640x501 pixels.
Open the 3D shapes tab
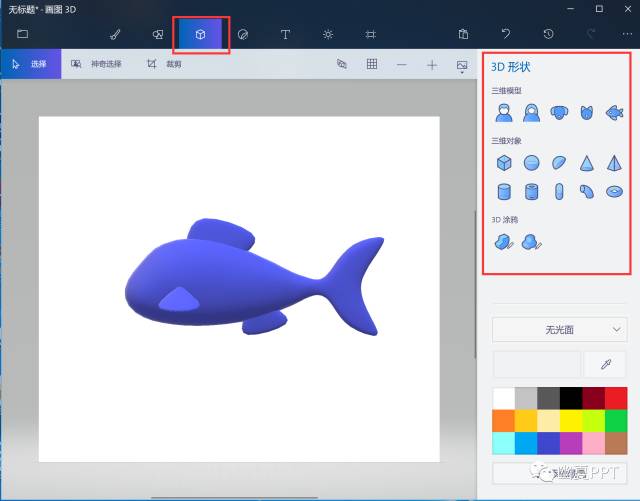pos(200,34)
